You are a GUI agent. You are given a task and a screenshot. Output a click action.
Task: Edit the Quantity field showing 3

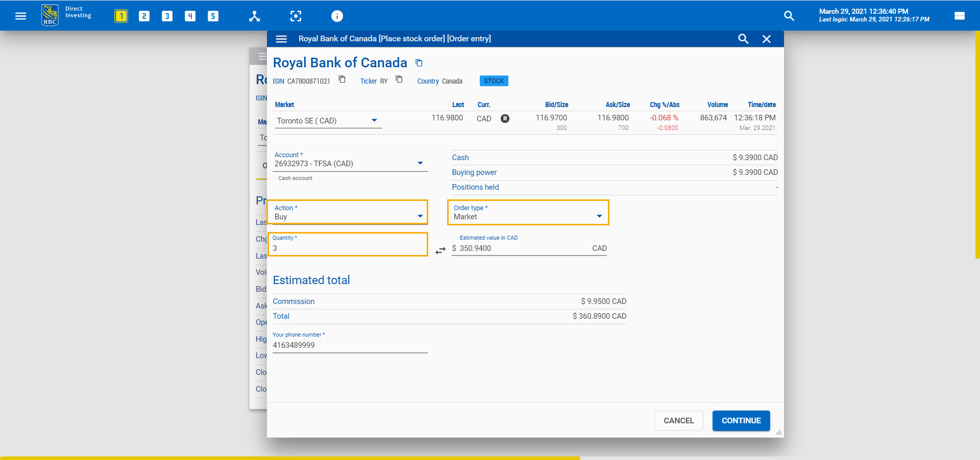tap(349, 248)
